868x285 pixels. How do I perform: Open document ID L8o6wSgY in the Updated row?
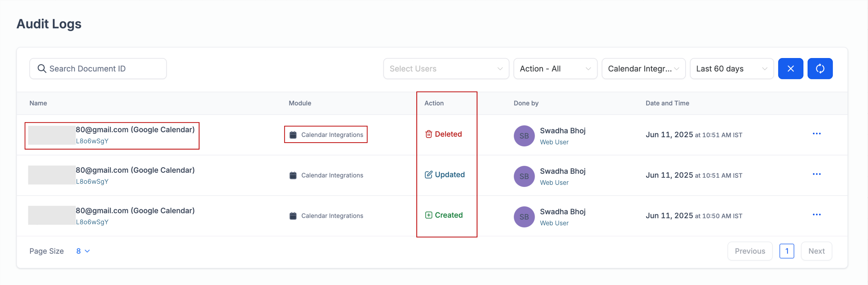(92, 181)
